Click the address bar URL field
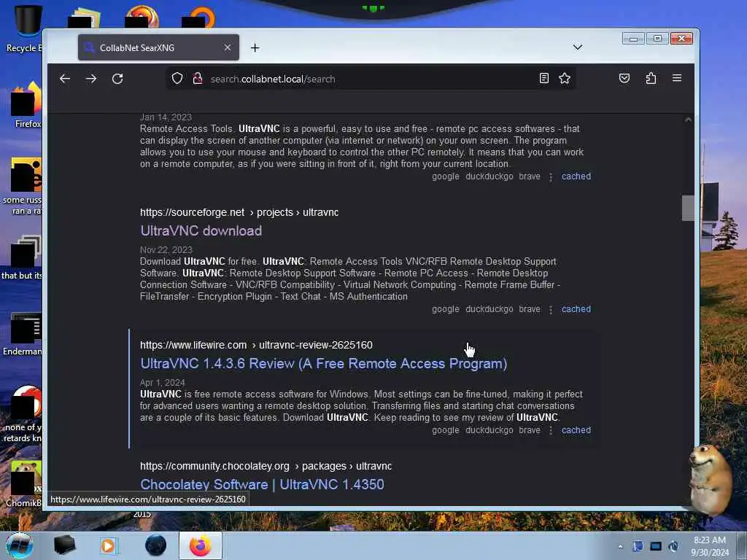This screenshot has height=560, width=747. (x=371, y=79)
